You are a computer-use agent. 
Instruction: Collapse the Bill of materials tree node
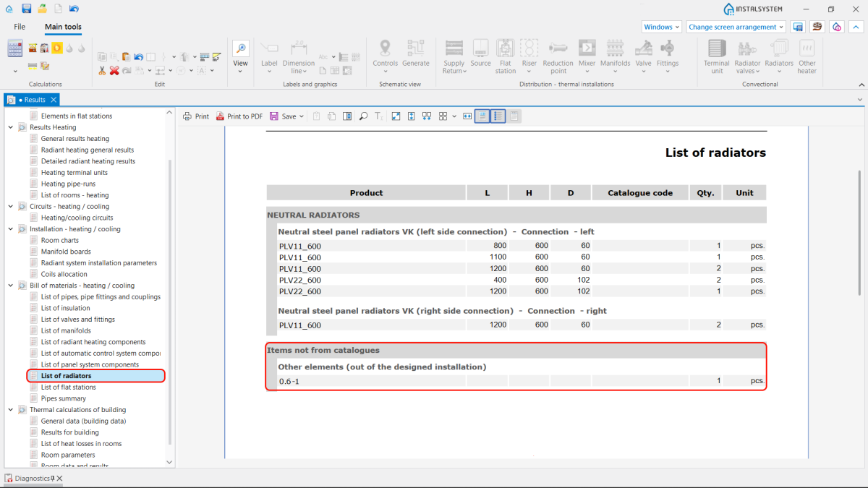[11, 286]
